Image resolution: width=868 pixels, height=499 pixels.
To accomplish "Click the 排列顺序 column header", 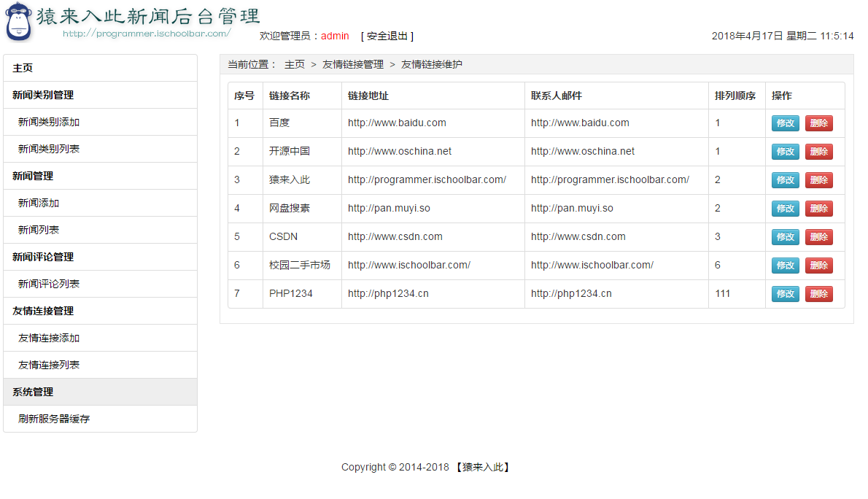I will click(x=735, y=96).
